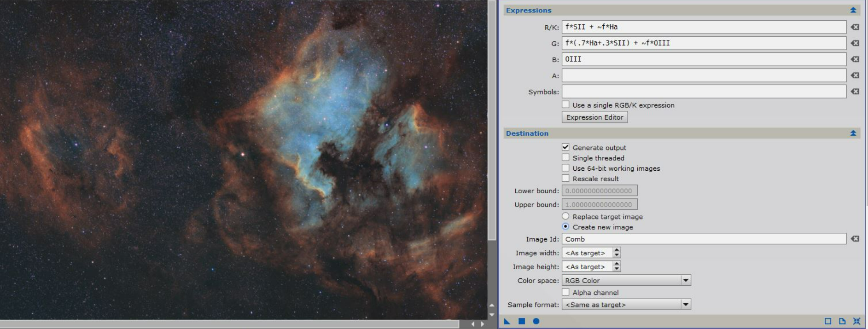Click image window scroll-left arrow
The width and height of the screenshot is (868, 329).
point(473,324)
